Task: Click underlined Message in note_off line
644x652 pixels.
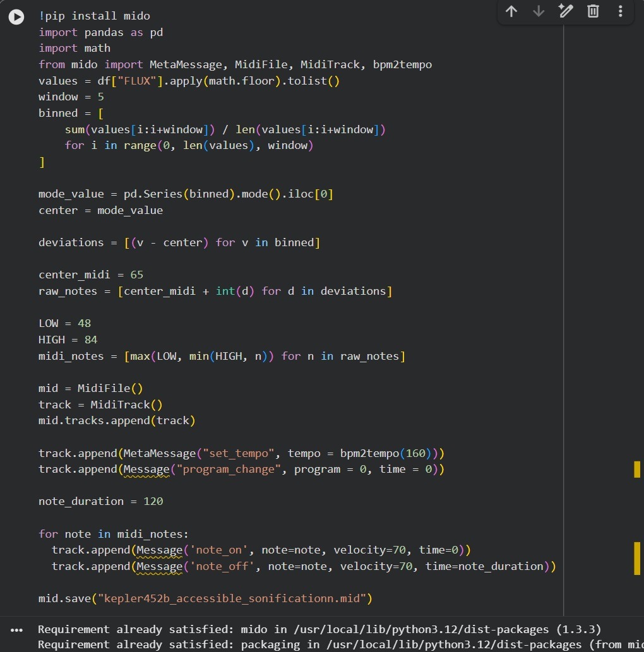Action: [x=159, y=567]
